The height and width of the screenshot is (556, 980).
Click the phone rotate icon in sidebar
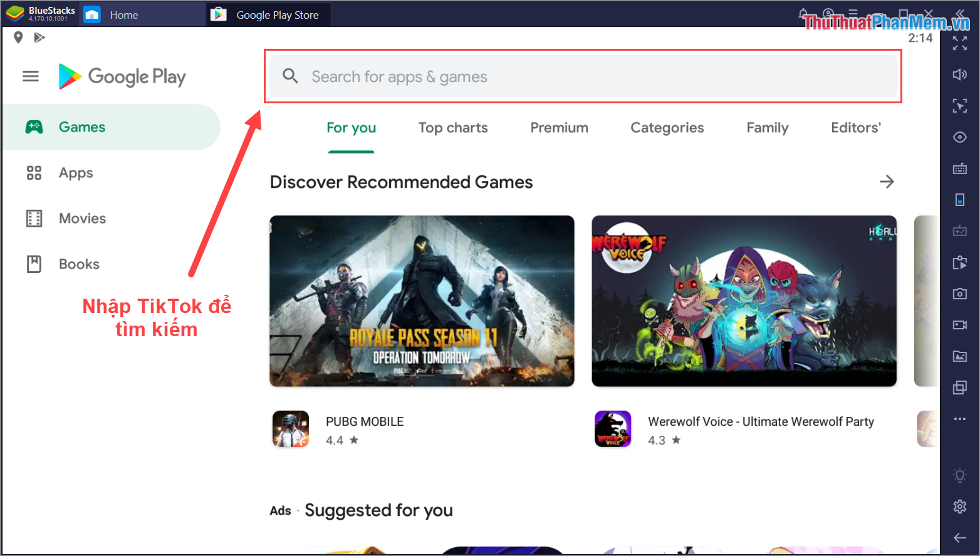tap(960, 200)
